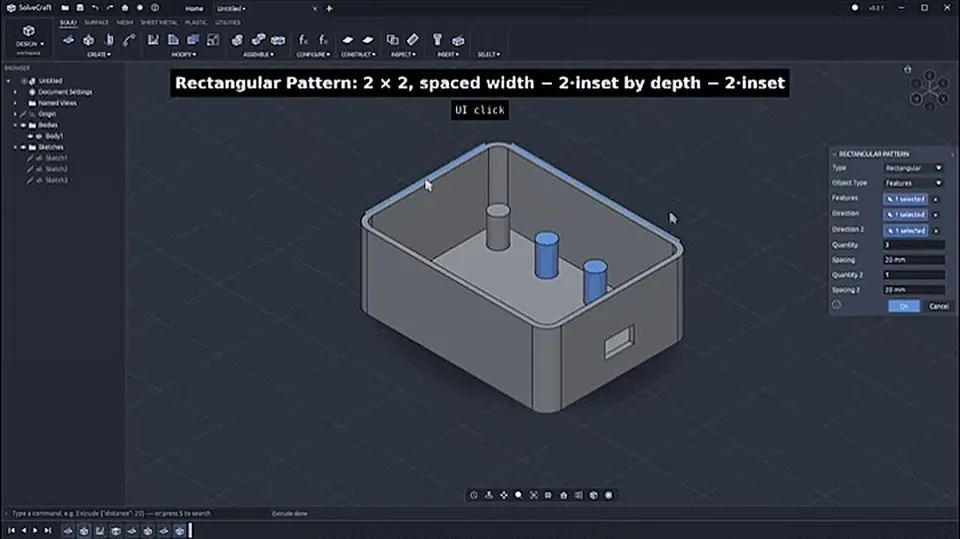
Task: Open the file folder icon in the title bar
Action: [65, 8]
